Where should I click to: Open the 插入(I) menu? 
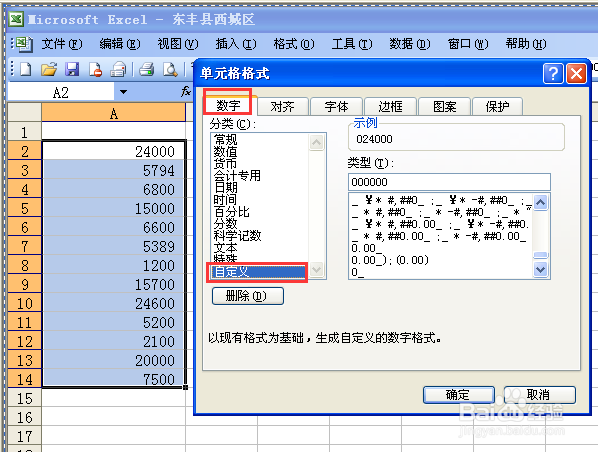(236, 44)
